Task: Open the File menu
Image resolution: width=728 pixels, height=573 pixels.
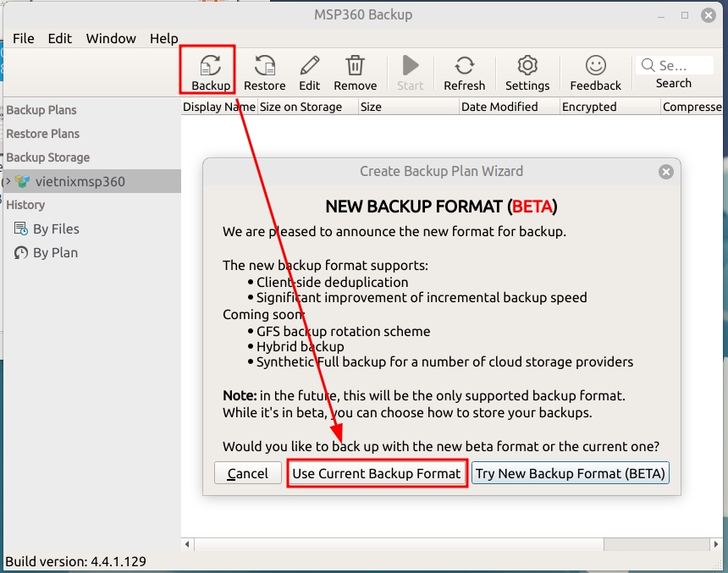Action: pos(23,39)
